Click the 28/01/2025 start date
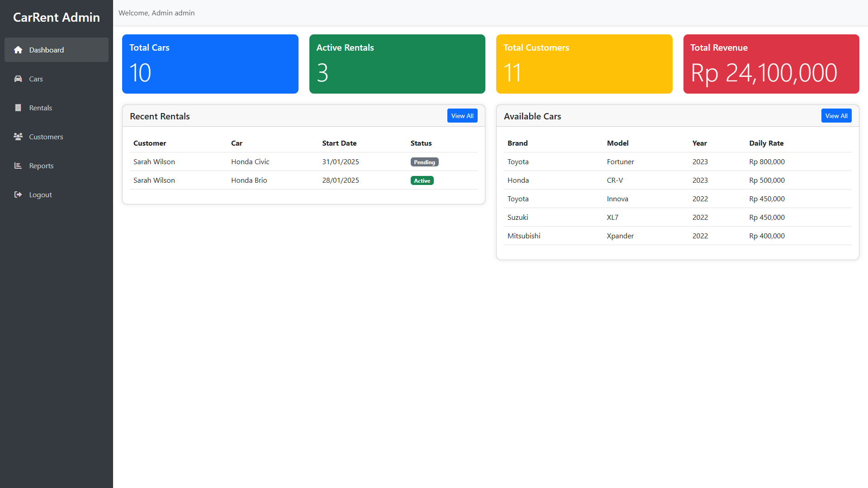Viewport: 868px width, 488px height. (341, 180)
